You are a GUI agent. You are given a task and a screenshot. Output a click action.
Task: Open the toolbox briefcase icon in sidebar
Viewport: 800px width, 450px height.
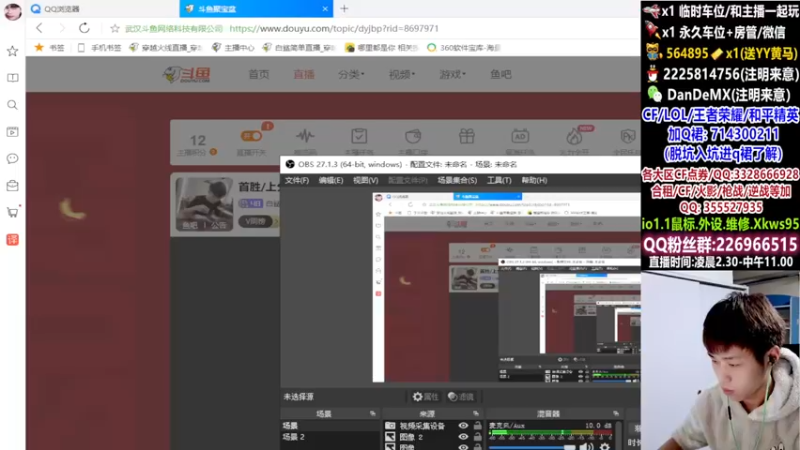(x=12, y=186)
